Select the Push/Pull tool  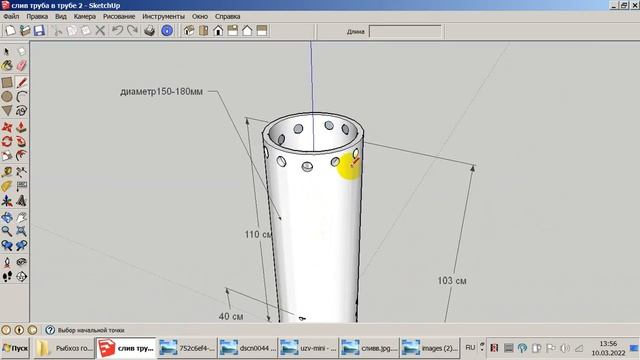[21, 128]
